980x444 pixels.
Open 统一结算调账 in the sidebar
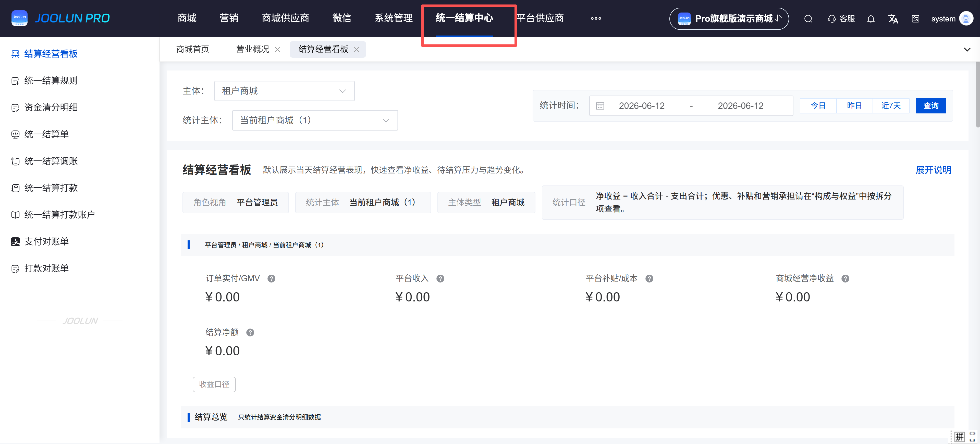[51, 161]
